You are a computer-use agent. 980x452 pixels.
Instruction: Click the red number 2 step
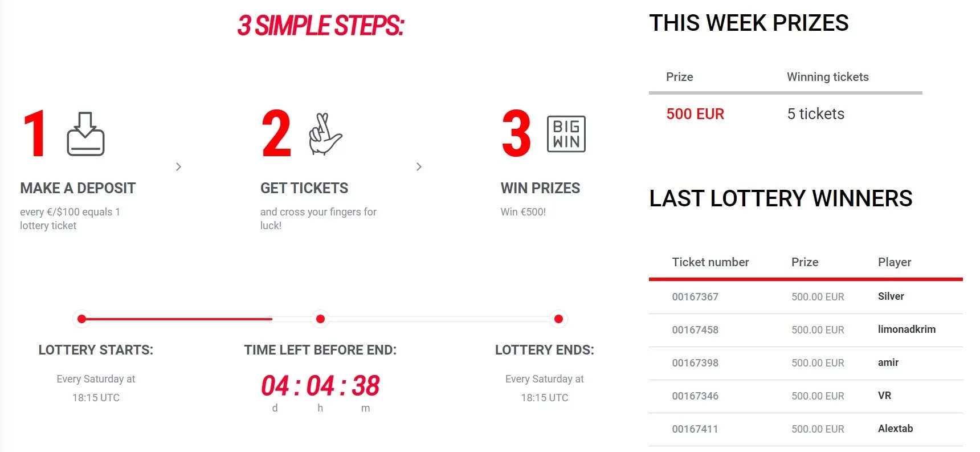point(276,134)
